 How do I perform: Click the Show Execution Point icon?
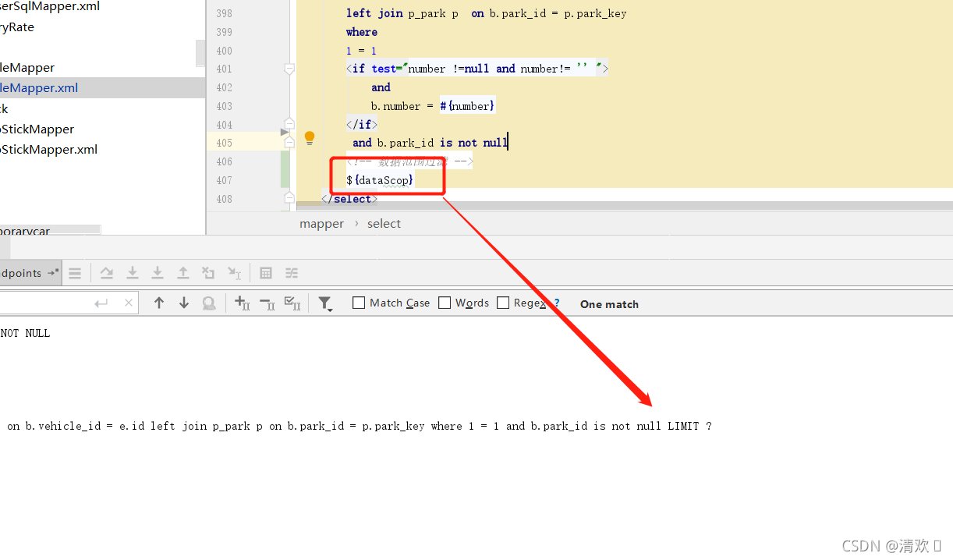click(75, 273)
